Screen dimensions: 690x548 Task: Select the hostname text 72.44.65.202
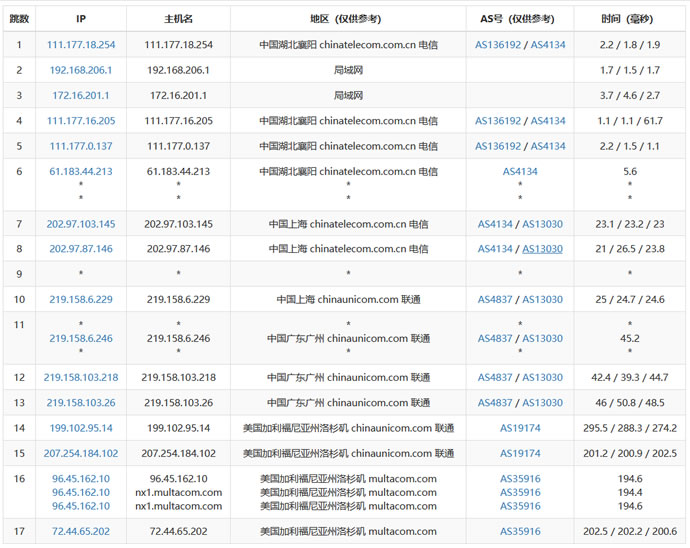point(178,531)
